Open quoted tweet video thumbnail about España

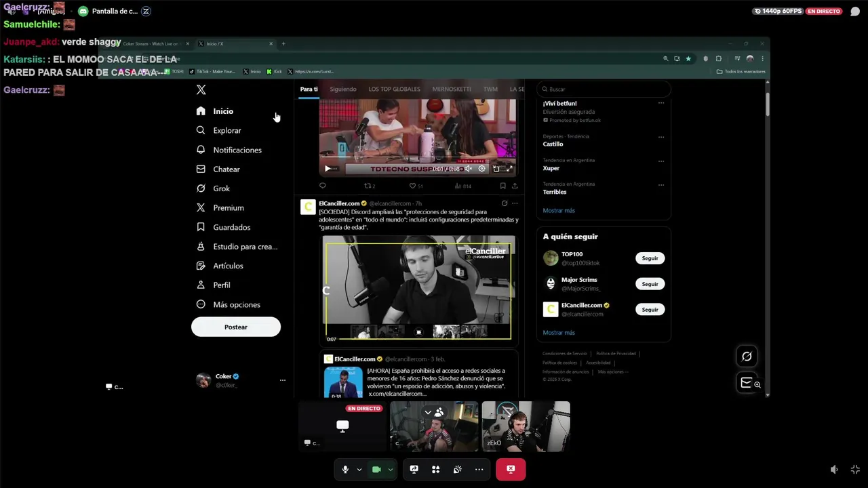click(342, 383)
